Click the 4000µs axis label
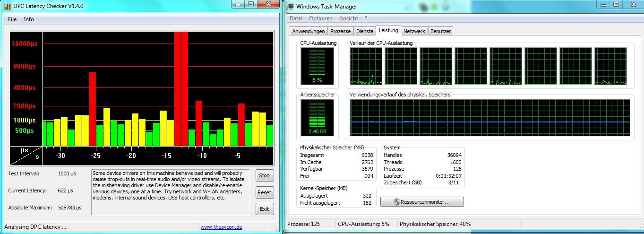The height and width of the screenshot is (234, 644). (25, 88)
